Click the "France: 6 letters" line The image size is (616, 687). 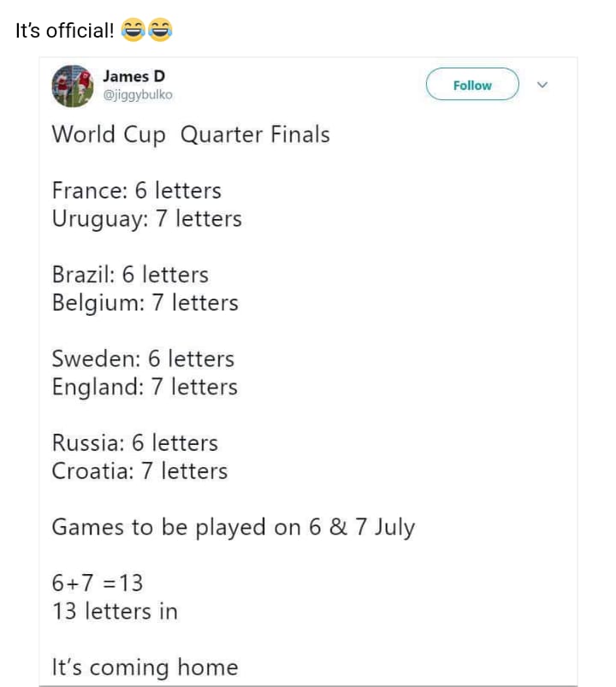[136, 191]
